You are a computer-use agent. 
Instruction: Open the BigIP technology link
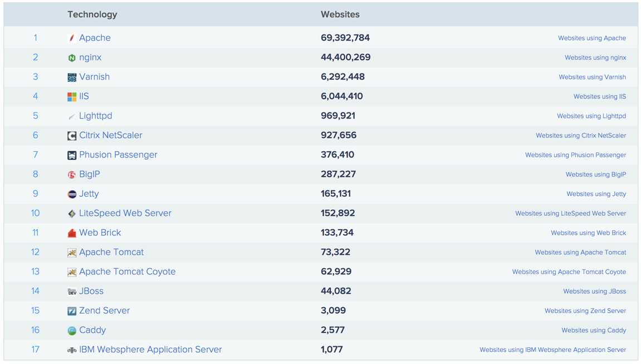[x=90, y=174]
